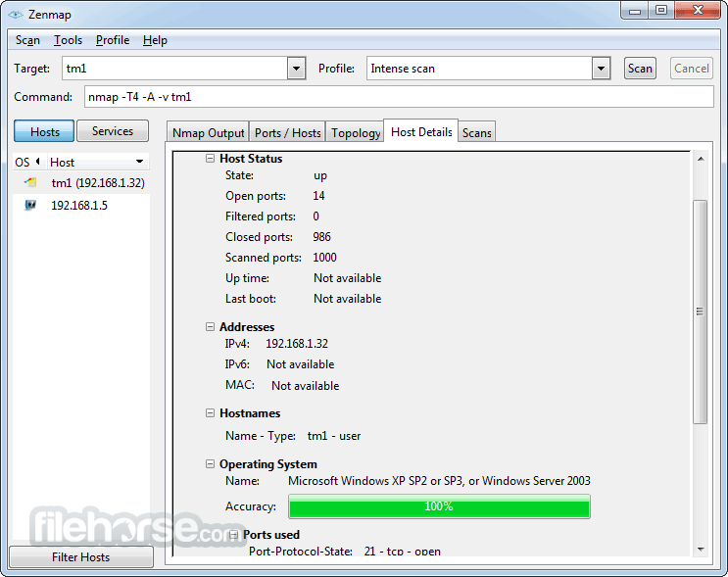Image resolution: width=728 pixels, height=577 pixels.
Task: Click the IPv6 Not available value
Action: click(300, 364)
